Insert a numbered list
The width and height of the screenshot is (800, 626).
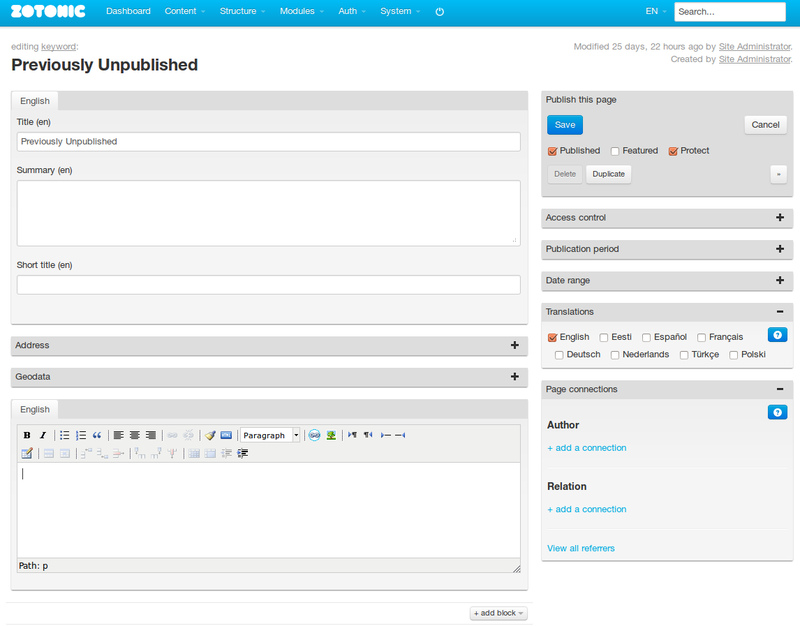81,435
